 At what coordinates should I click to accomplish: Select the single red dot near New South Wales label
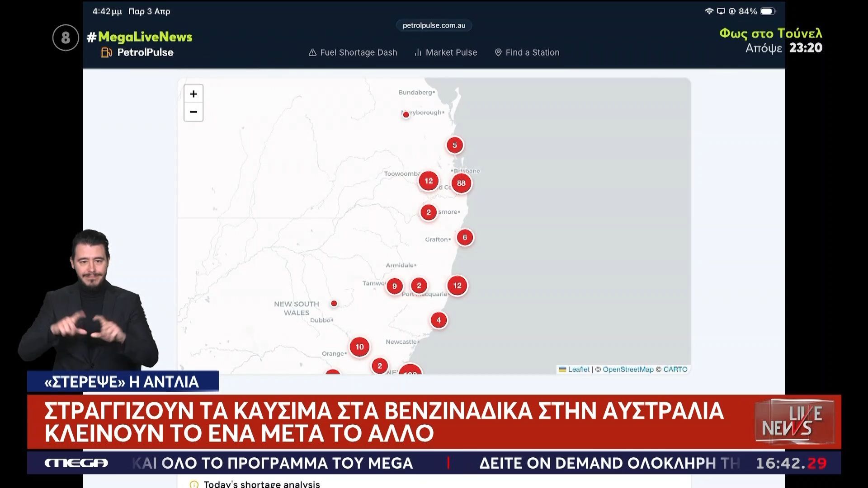[x=334, y=303]
